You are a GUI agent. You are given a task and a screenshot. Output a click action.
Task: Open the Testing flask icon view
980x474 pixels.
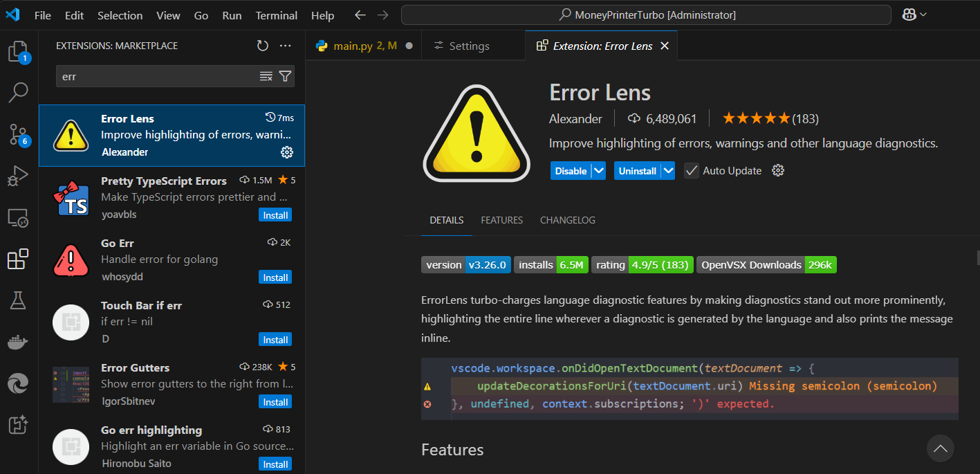coord(18,300)
